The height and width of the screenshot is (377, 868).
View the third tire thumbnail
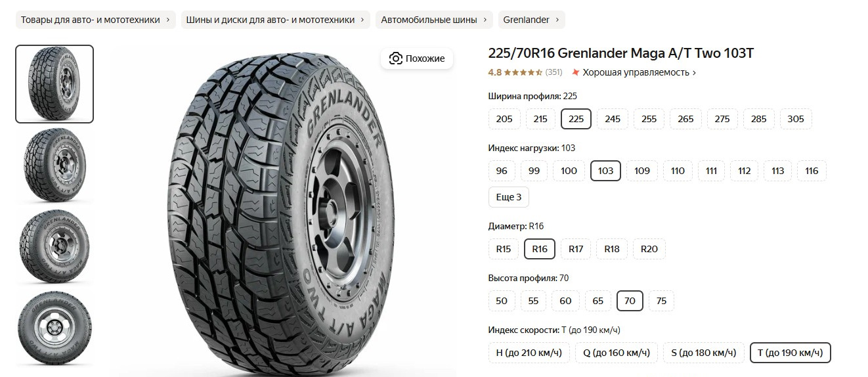(x=54, y=246)
